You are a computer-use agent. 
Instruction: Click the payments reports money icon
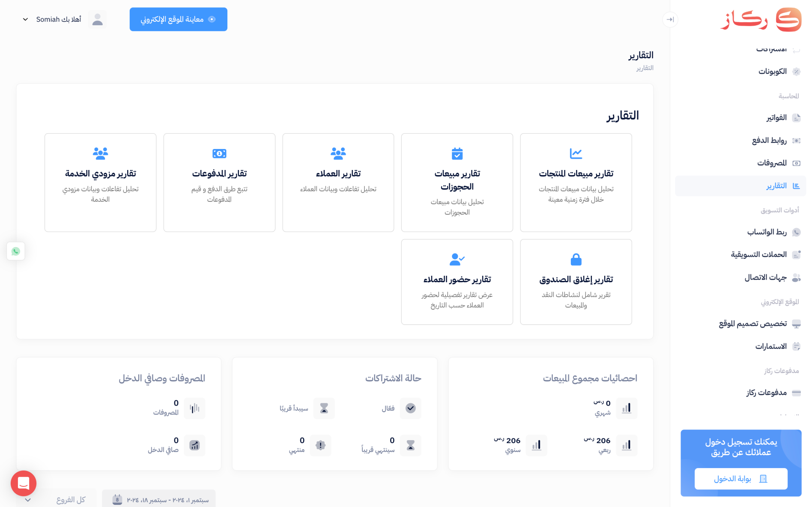219,153
